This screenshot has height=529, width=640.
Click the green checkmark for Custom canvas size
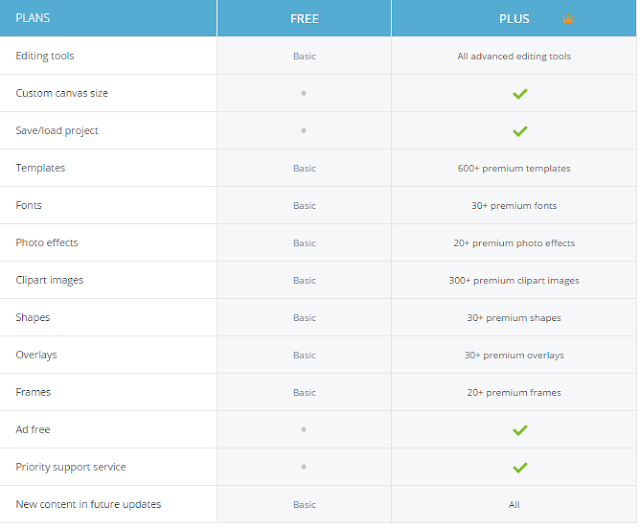coord(519,94)
